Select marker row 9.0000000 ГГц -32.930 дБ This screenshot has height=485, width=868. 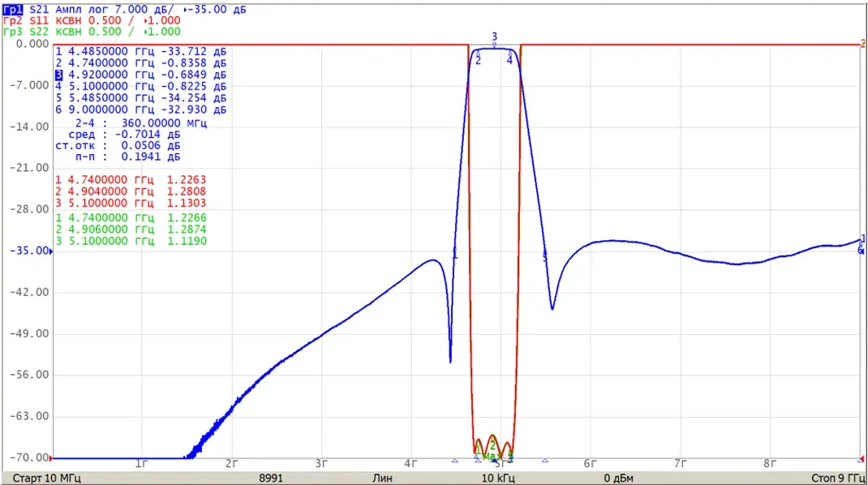pos(140,109)
